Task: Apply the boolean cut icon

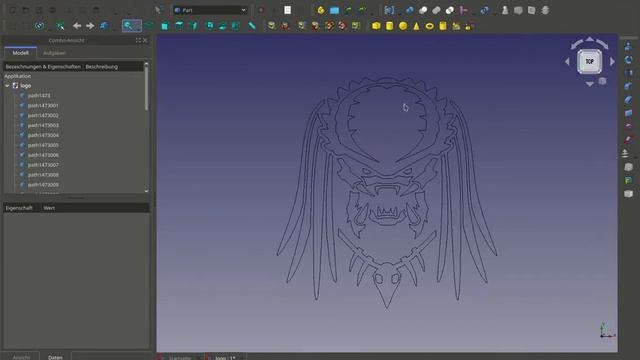Action: pos(423,10)
